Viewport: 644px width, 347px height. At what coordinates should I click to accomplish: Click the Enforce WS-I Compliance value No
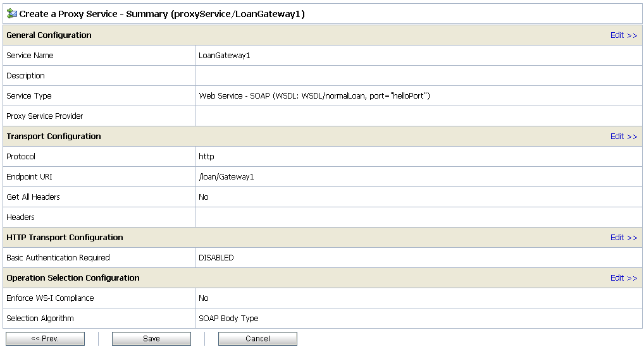[x=203, y=298]
